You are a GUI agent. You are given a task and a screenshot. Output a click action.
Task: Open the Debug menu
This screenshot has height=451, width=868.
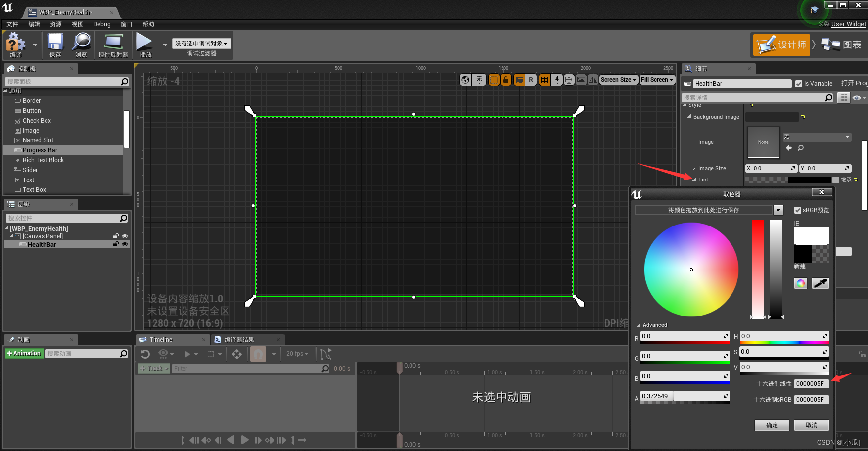pyautogui.click(x=102, y=24)
